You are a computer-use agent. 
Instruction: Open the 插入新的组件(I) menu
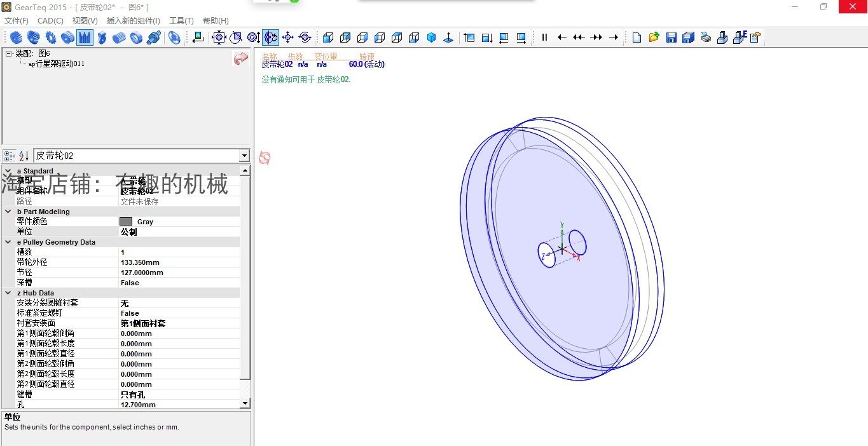tap(133, 20)
